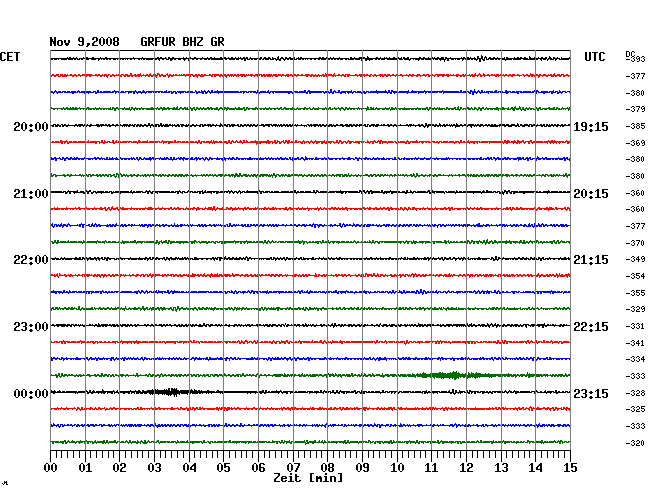Click the 10 minute label on the time axis
Image resolution: width=650 pixels, height=494 pixels.
tap(397, 467)
